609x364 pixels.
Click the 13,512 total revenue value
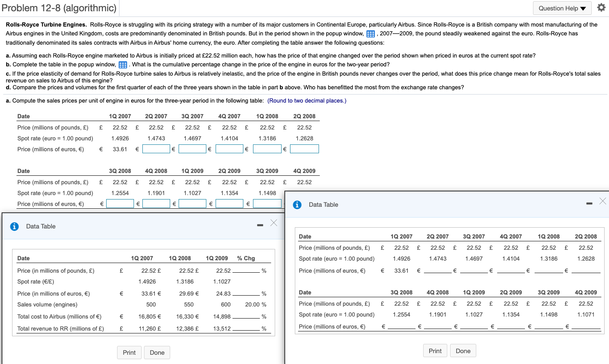coord(222,329)
